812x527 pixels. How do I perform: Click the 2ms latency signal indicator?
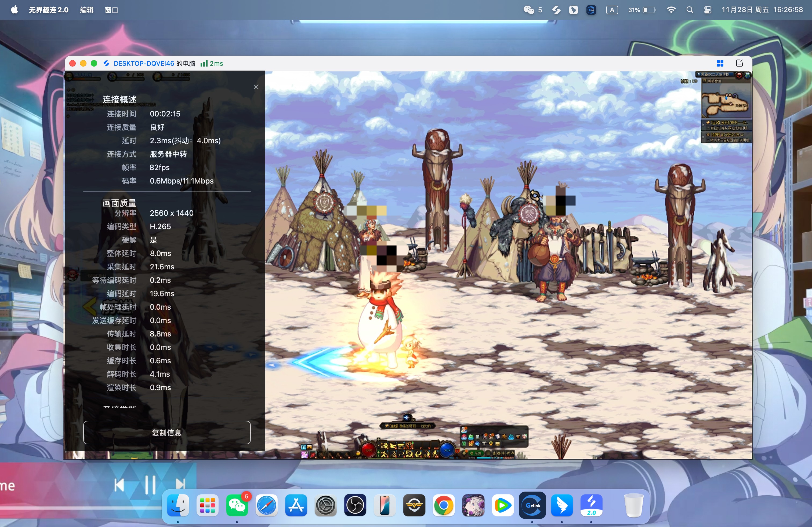click(212, 63)
